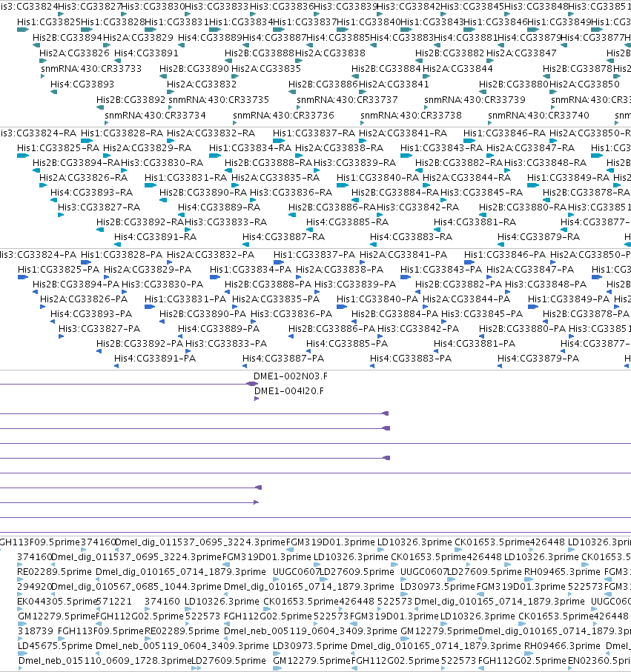This screenshot has width=631, height=672.
Task: Select the His2A:CG33844-PA protein label
Action: (466, 299)
